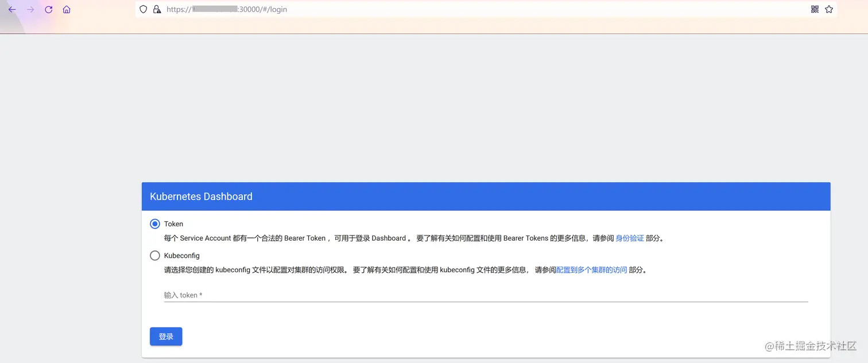Generate a QR code for this page
868x363 pixels.
[x=815, y=9]
